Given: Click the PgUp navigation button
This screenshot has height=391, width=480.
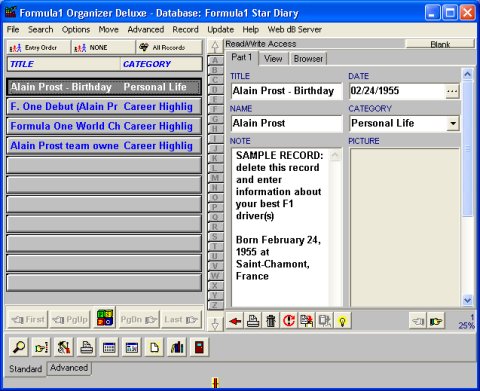Looking at the screenshot, I should point(70,320).
